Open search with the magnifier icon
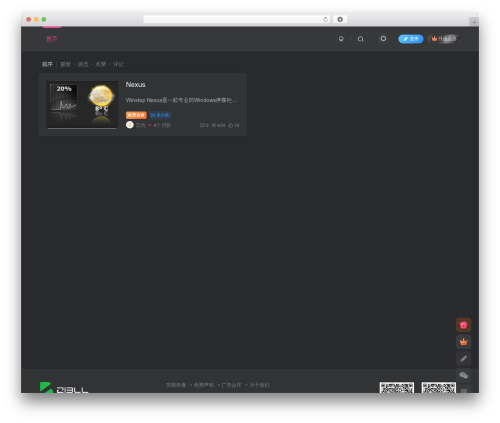The width and height of the screenshot is (500, 423). pos(360,39)
